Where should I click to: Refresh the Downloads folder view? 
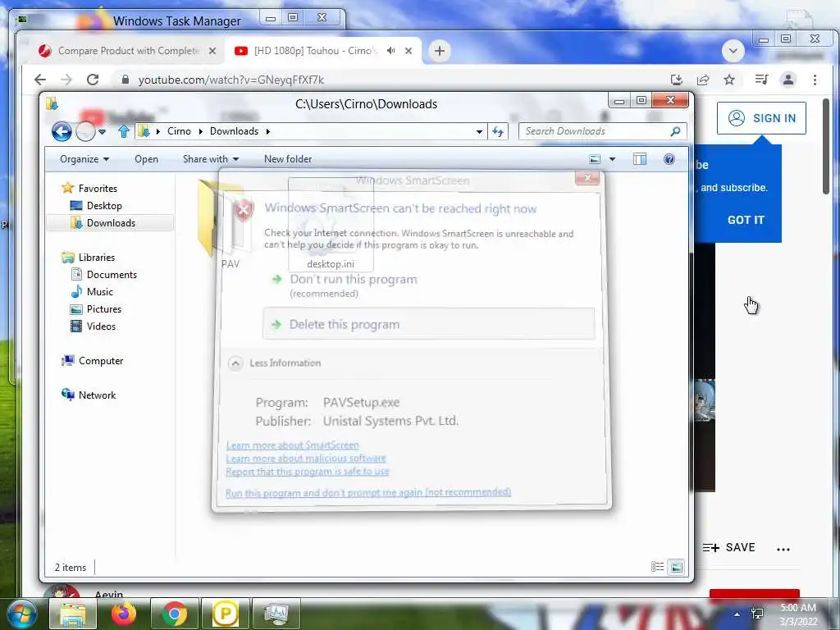498,131
